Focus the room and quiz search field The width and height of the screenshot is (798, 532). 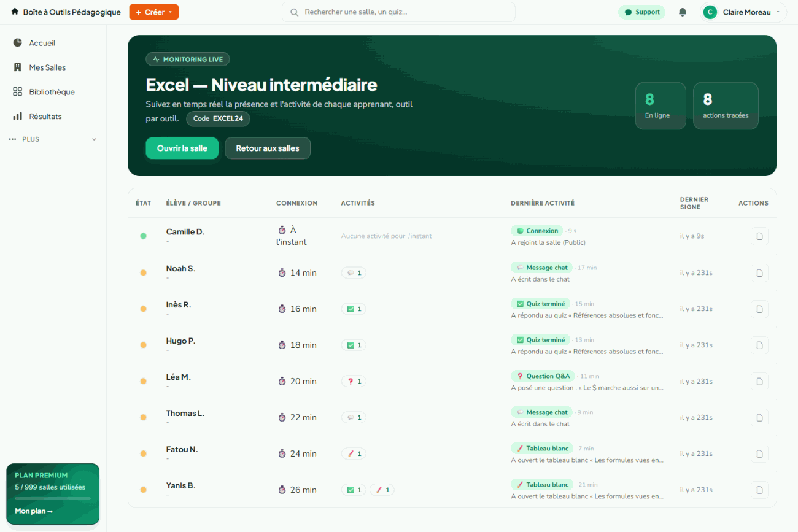pyautogui.click(x=398, y=12)
